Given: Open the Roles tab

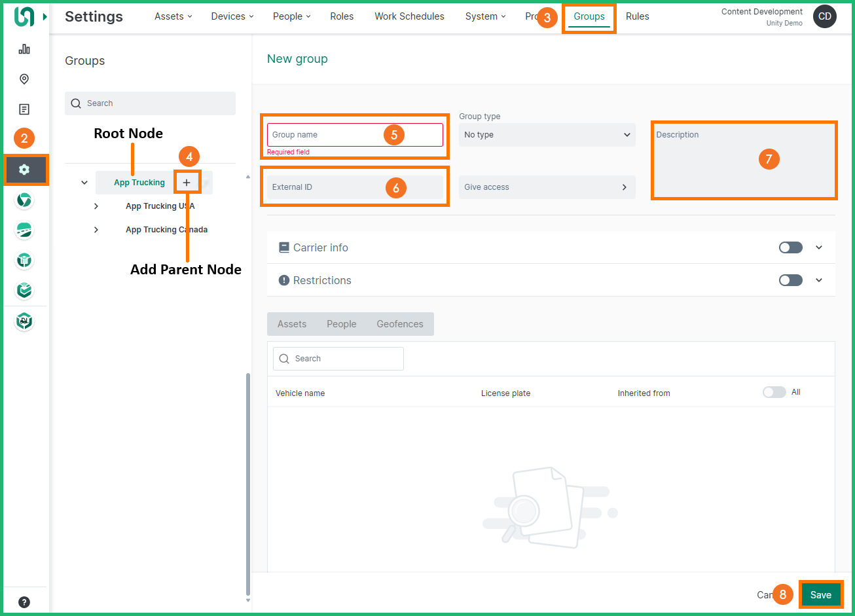Looking at the screenshot, I should [x=342, y=16].
